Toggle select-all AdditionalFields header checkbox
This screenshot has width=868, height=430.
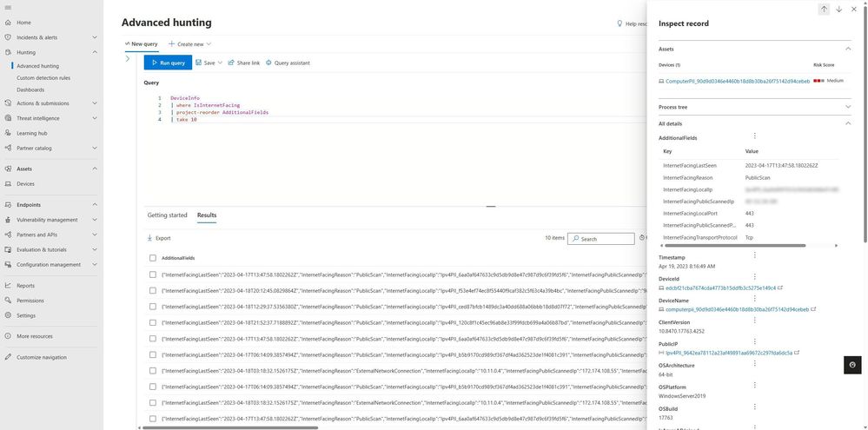tap(153, 258)
